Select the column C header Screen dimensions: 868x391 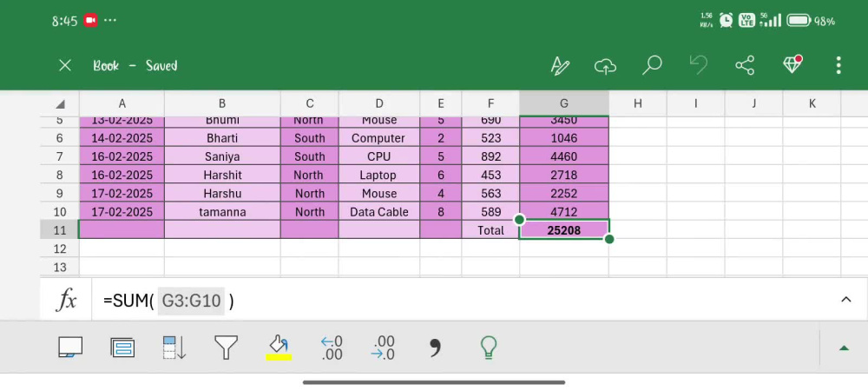pos(310,103)
